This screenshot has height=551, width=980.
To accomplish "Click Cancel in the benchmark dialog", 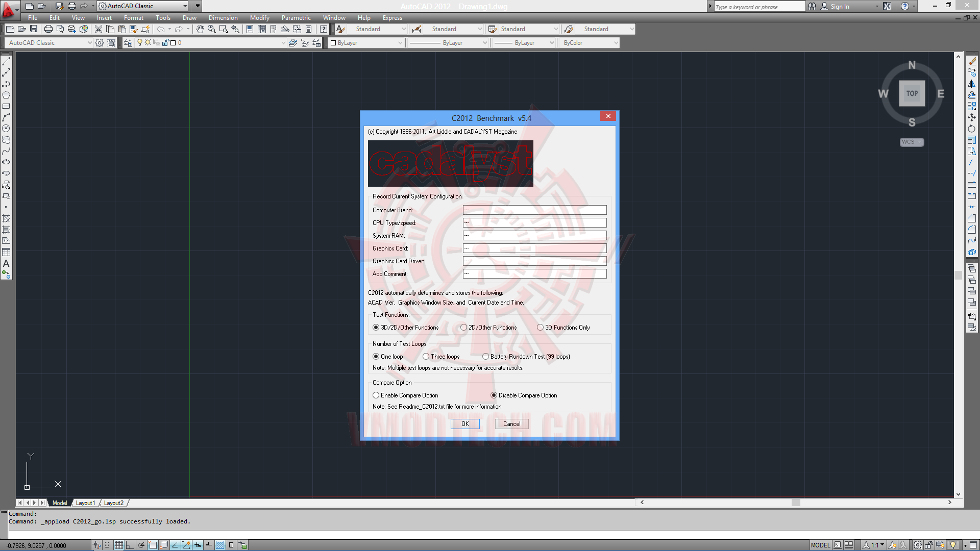I will 511,424.
